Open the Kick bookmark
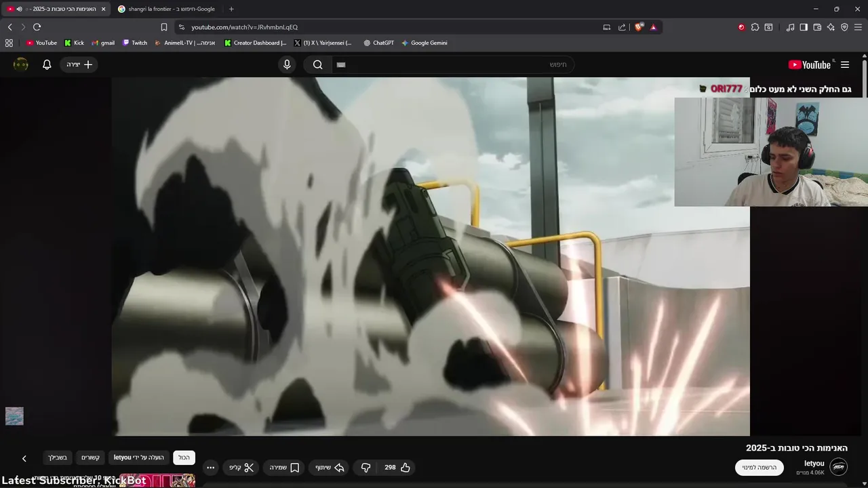 pyautogui.click(x=74, y=43)
